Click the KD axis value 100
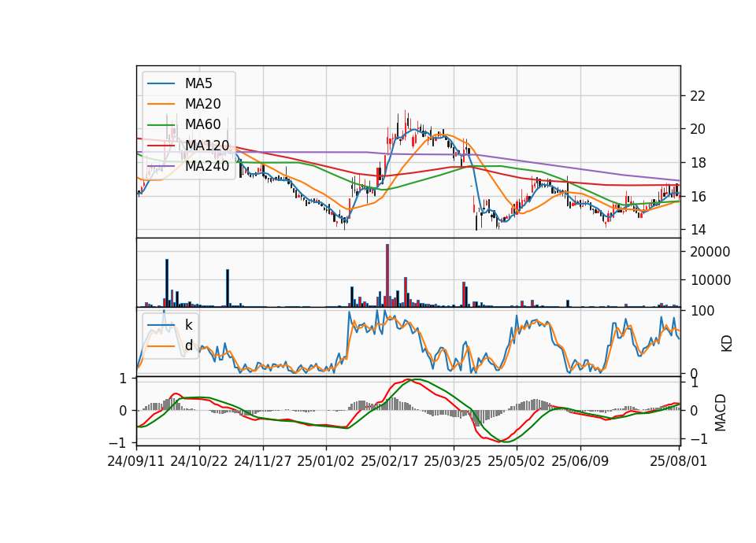 [x=702, y=311]
